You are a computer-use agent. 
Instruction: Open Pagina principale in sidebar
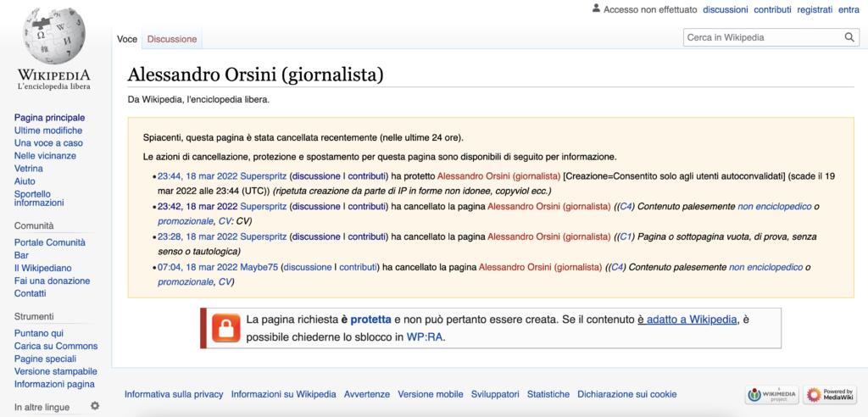pos(49,118)
